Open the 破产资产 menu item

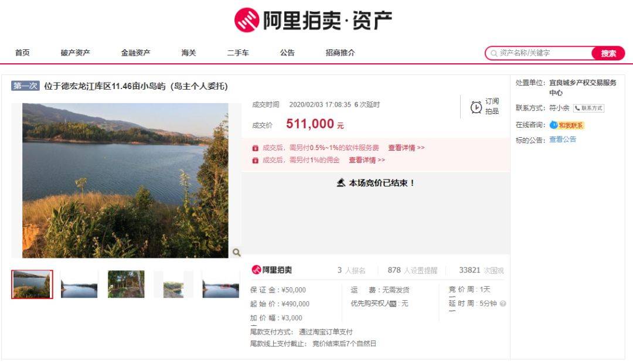click(x=76, y=53)
